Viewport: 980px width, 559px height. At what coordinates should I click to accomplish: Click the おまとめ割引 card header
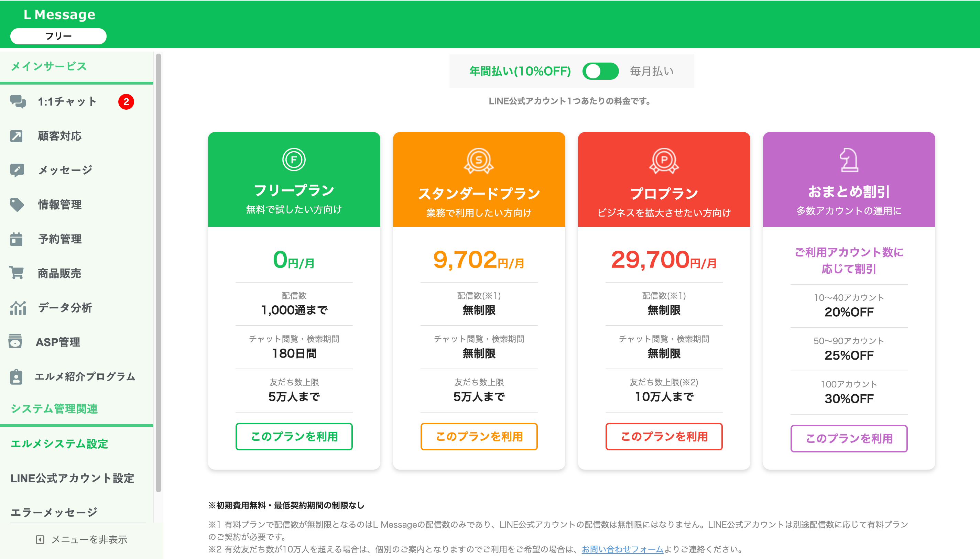(849, 179)
